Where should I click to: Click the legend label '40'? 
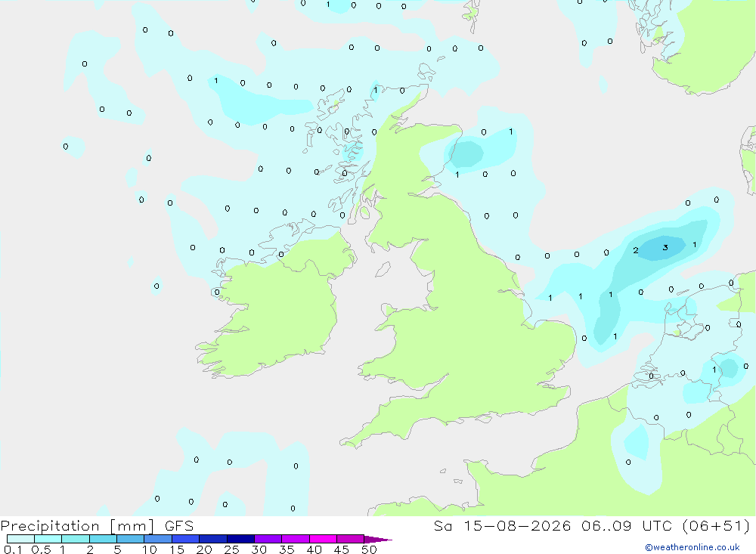tap(314, 549)
